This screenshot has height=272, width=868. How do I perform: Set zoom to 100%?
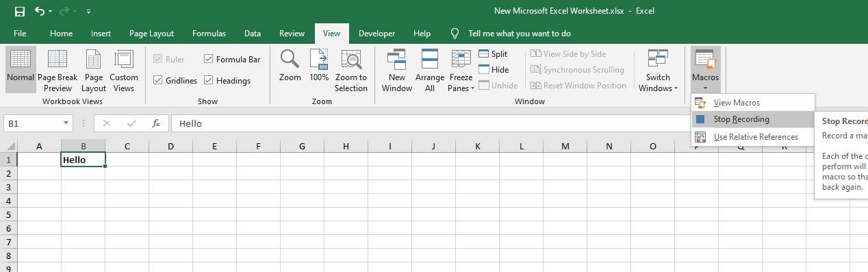(319, 66)
